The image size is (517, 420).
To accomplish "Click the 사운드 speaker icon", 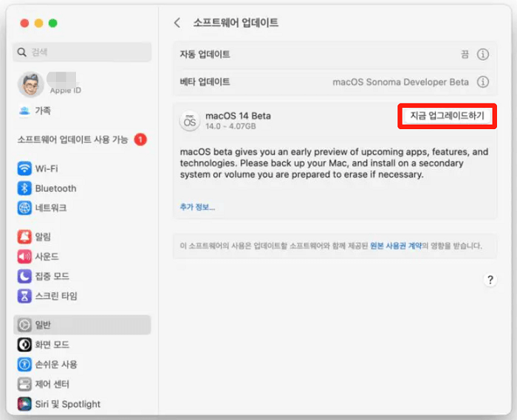I will pos(24,256).
